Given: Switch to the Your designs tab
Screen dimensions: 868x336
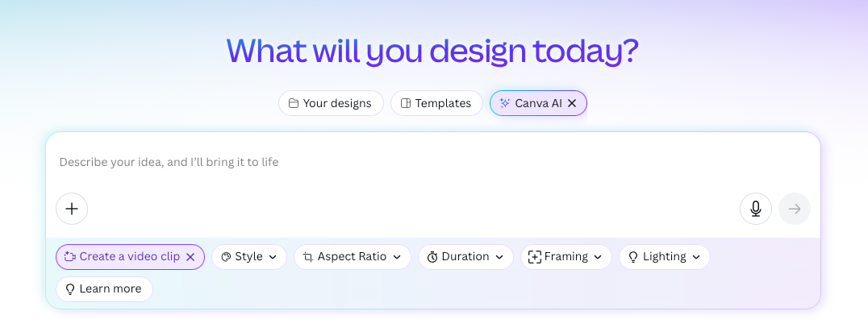Looking at the screenshot, I should pos(331,103).
